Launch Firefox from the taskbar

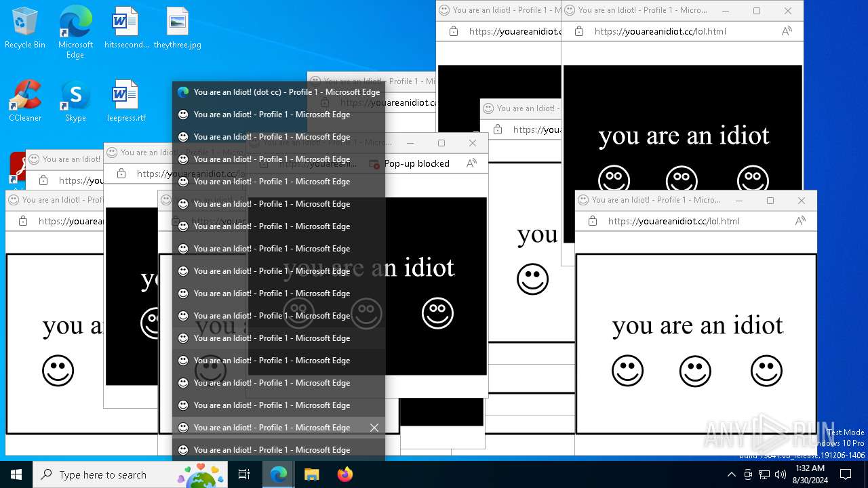pos(344,474)
